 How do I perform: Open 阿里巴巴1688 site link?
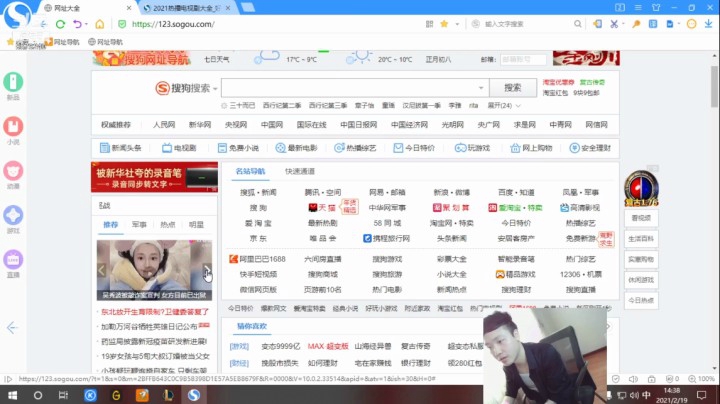257,259
